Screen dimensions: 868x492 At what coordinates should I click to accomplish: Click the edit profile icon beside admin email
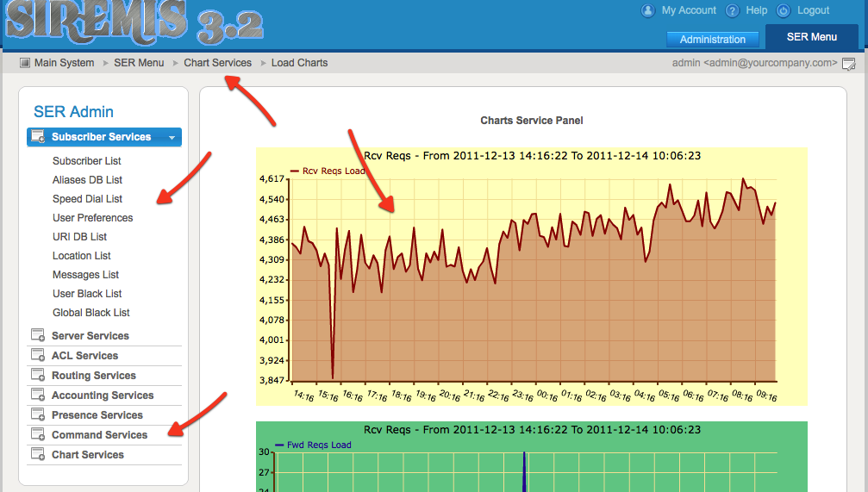tap(848, 64)
